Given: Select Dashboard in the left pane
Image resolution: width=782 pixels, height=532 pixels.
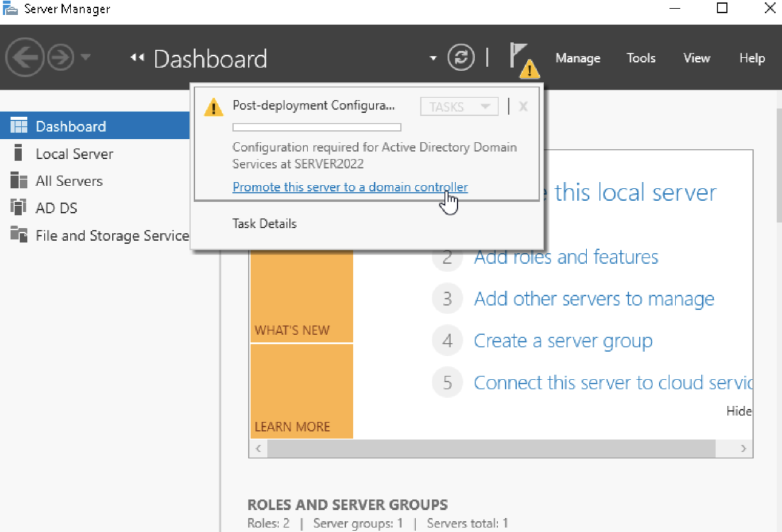Looking at the screenshot, I should (x=95, y=126).
